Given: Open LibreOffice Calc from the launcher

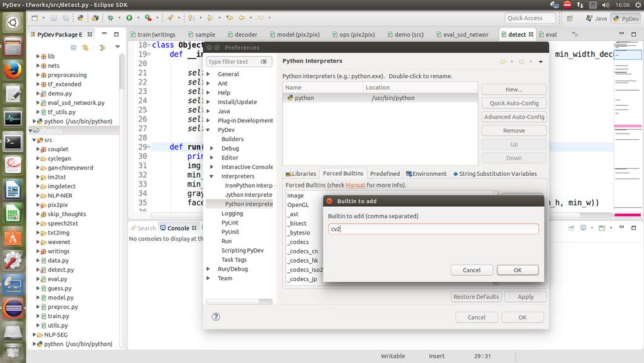Looking at the screenshot, I should click(13, 214).
